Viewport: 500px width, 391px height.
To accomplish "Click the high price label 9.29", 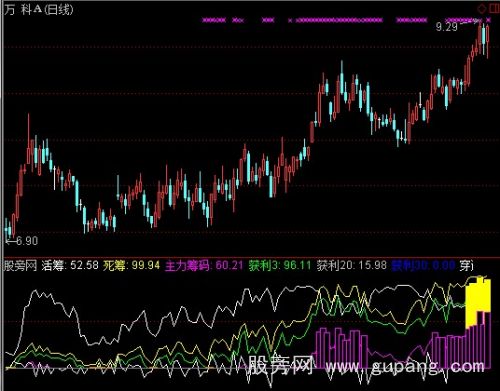I will 447,27.
